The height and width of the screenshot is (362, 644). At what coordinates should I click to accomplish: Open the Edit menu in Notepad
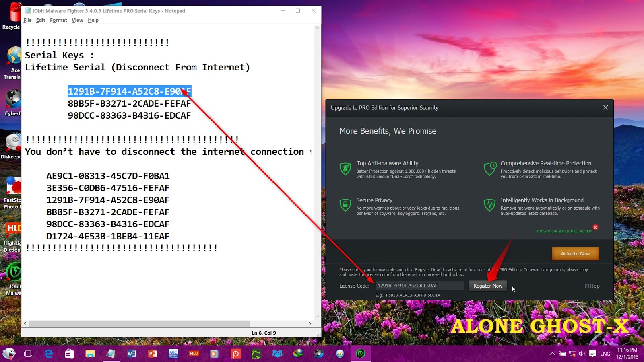(41, 20)
